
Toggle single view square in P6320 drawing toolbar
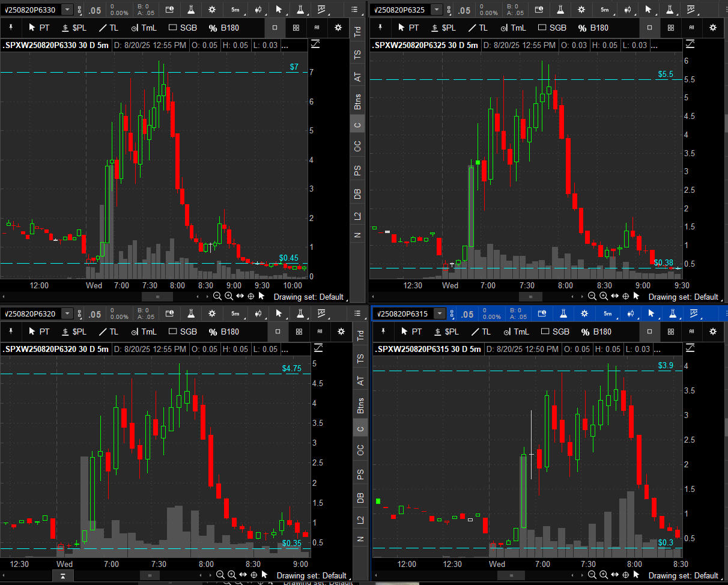pos(278,332)
